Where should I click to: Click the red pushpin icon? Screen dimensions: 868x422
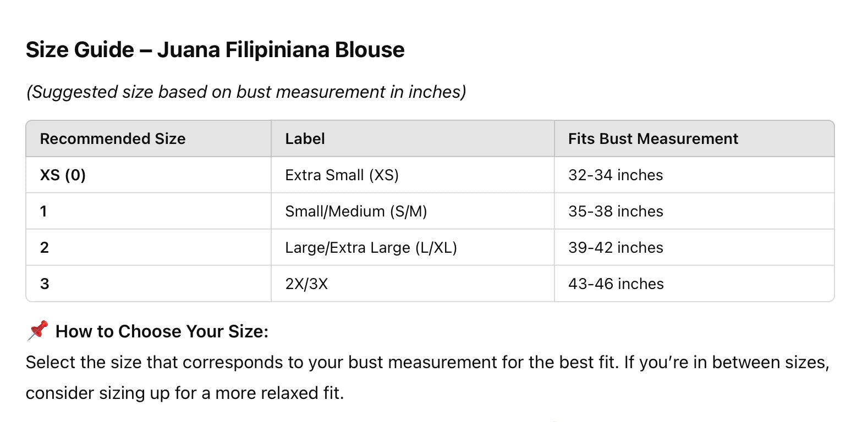[38, 330]
